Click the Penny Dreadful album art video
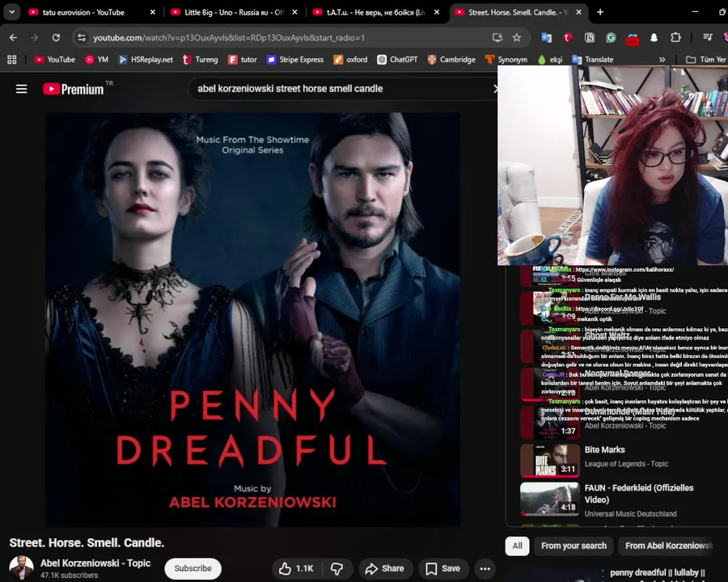The height and width of the screenshot is (582, 728). (252, 319)
